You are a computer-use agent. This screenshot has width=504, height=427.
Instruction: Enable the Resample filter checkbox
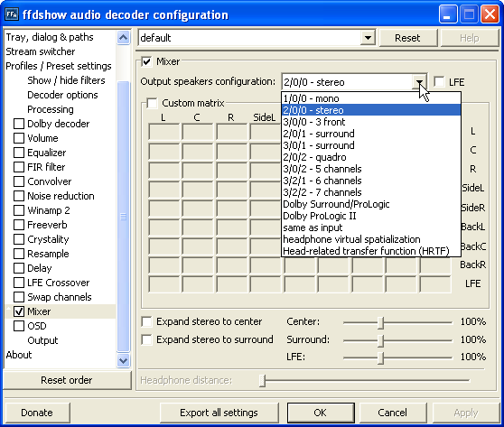tap(19, 254)
